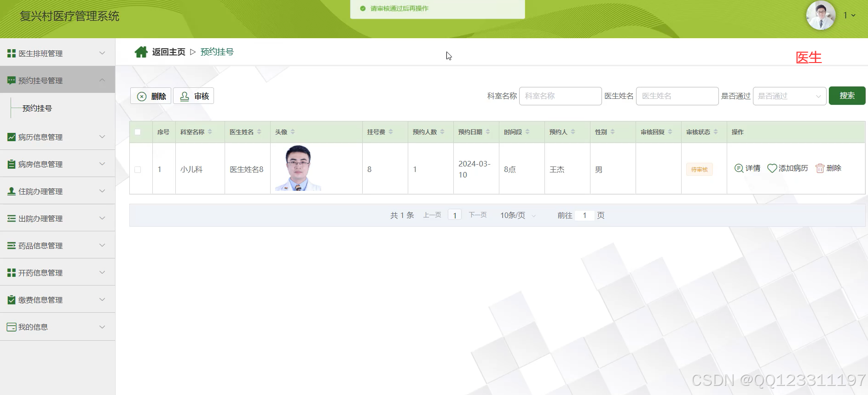Sort by 审核状态 column arrows
868x395 pixels.
pos(716,132)
